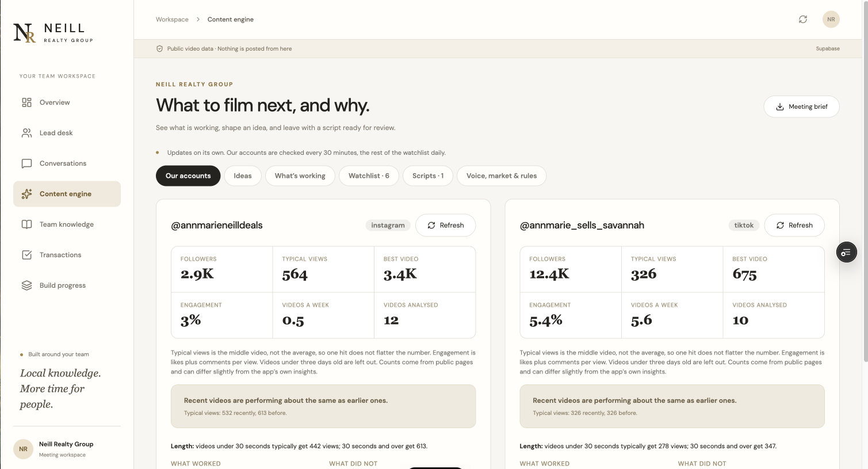868x469 pixels.
Task: Open the Watchlist · 6 tab
Action: 369,176
